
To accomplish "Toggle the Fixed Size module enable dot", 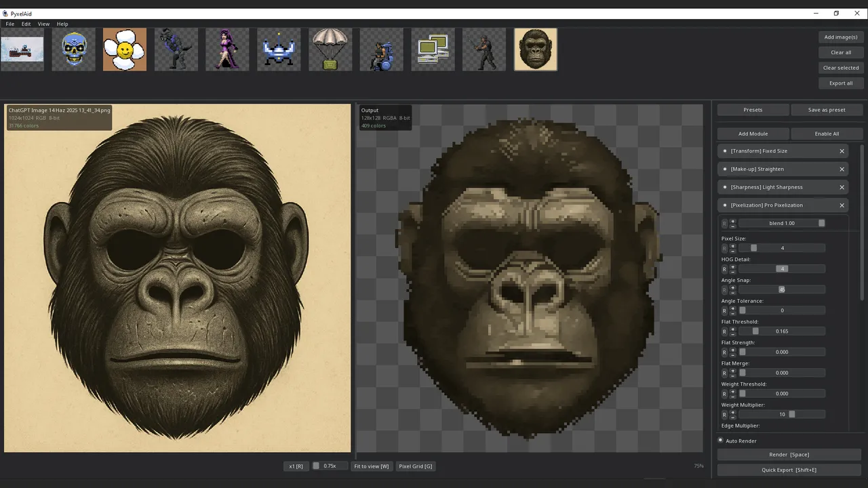I will coord(725,151).
